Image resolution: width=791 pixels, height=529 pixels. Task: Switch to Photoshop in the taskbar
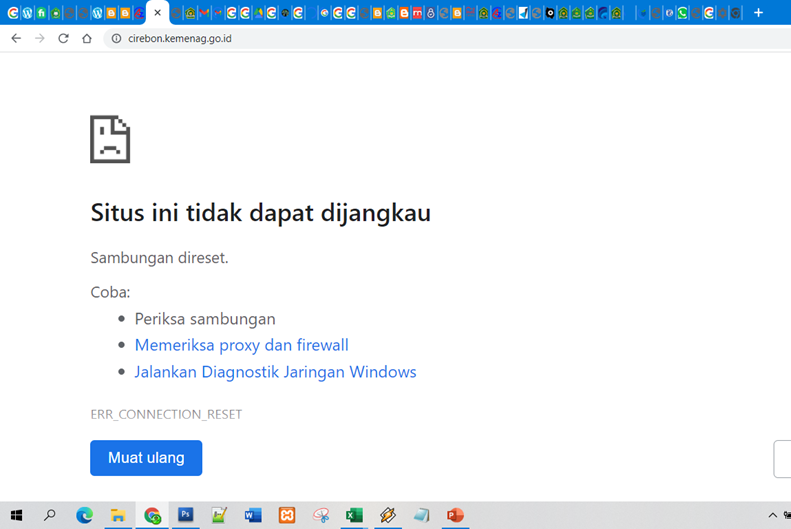click(x=186, y=515)
